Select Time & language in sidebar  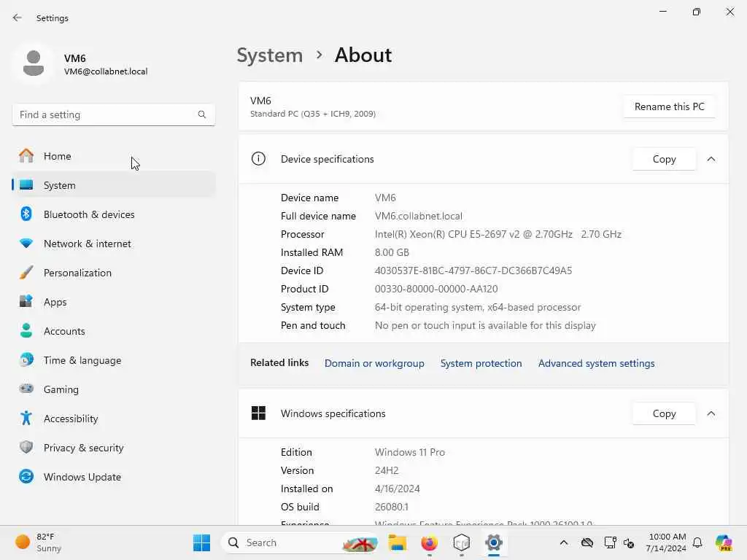(113, 360)
